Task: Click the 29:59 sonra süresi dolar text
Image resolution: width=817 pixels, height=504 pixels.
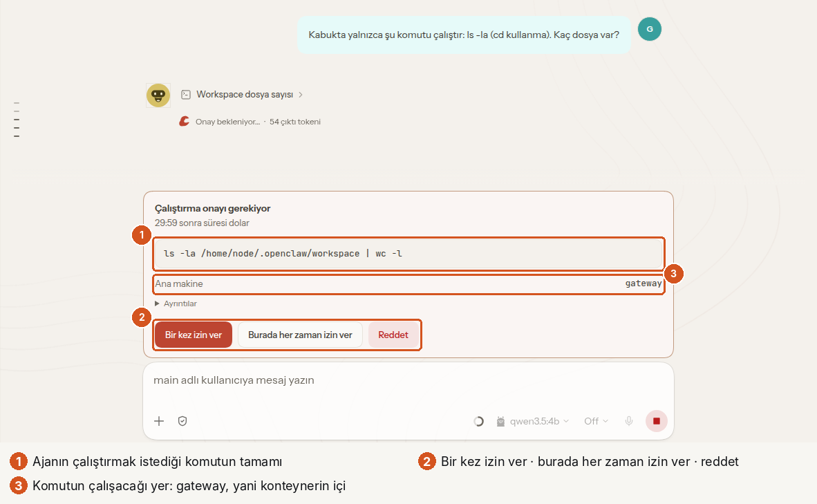Action: pyautogui.click(x=202, y=223)
